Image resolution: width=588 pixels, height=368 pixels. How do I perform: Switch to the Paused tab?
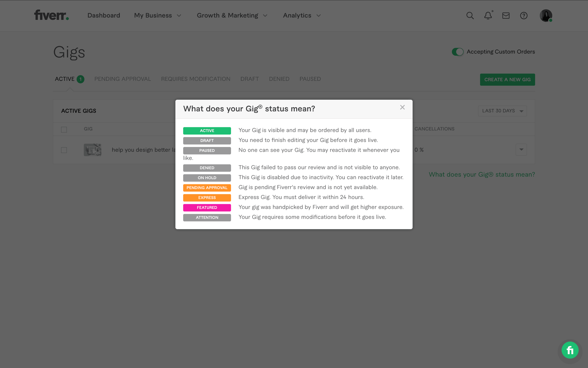point(310,79)
